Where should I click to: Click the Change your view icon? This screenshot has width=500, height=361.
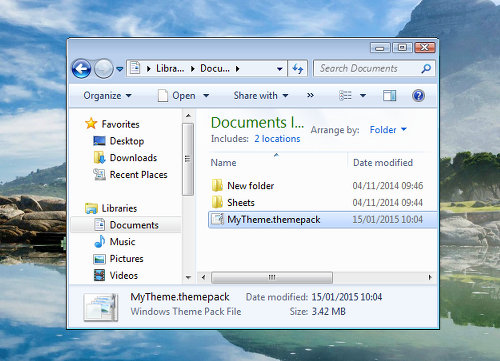pos(345,96)
